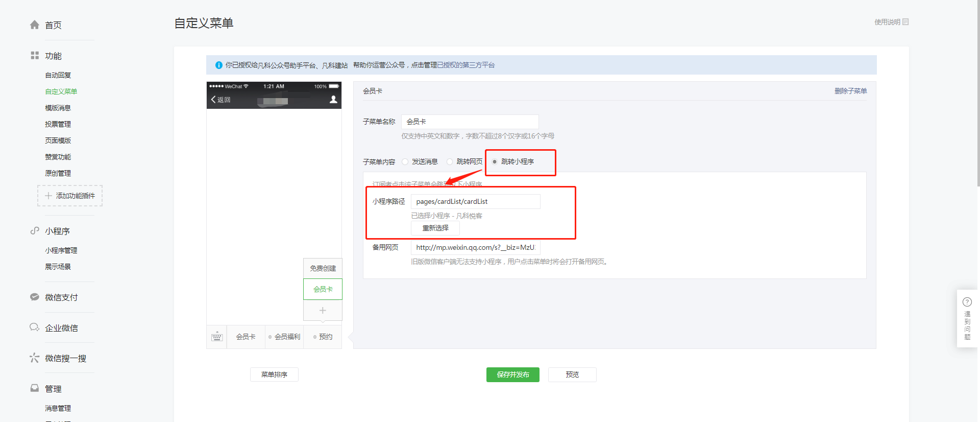This screenshot has height=422, width=980.
Task: Click the 预览 button
Action: tap(572, 374)
